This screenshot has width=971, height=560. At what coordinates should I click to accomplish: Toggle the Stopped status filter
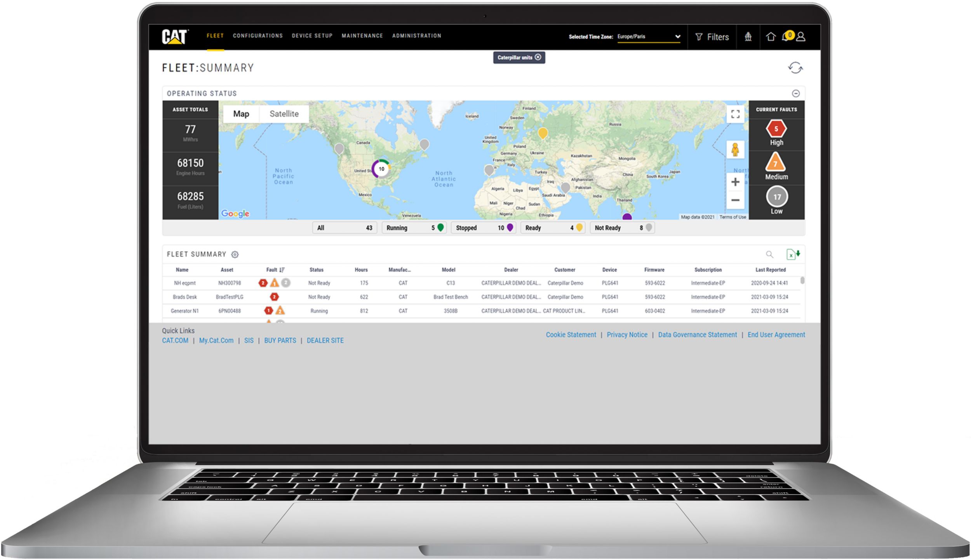pyautogui.click(x=483, y=228)
